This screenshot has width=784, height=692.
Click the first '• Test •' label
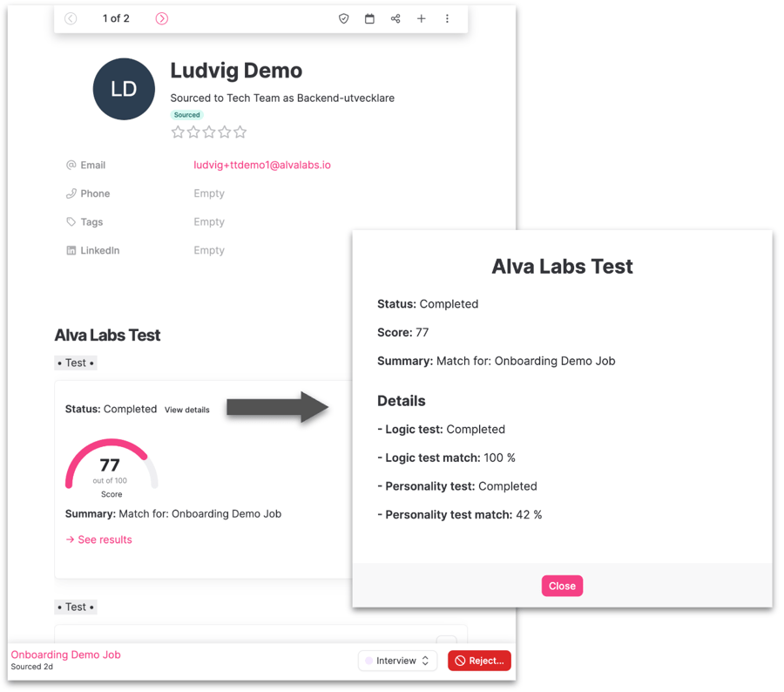(x=76, y=363)
